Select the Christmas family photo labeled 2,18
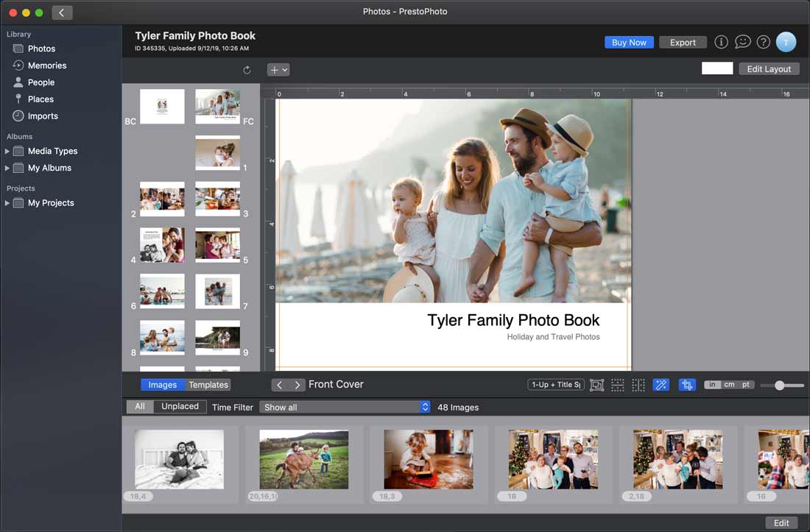 (677, 459)
